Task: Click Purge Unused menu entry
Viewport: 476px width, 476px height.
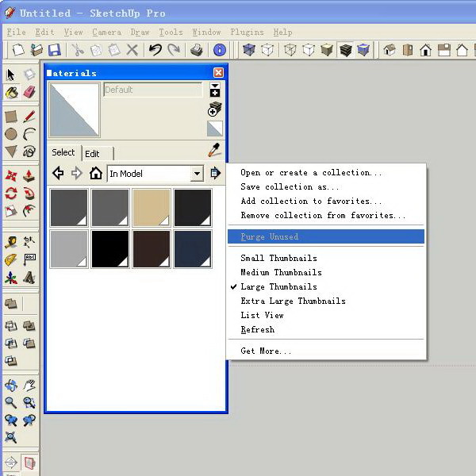Action: [326, 236]
